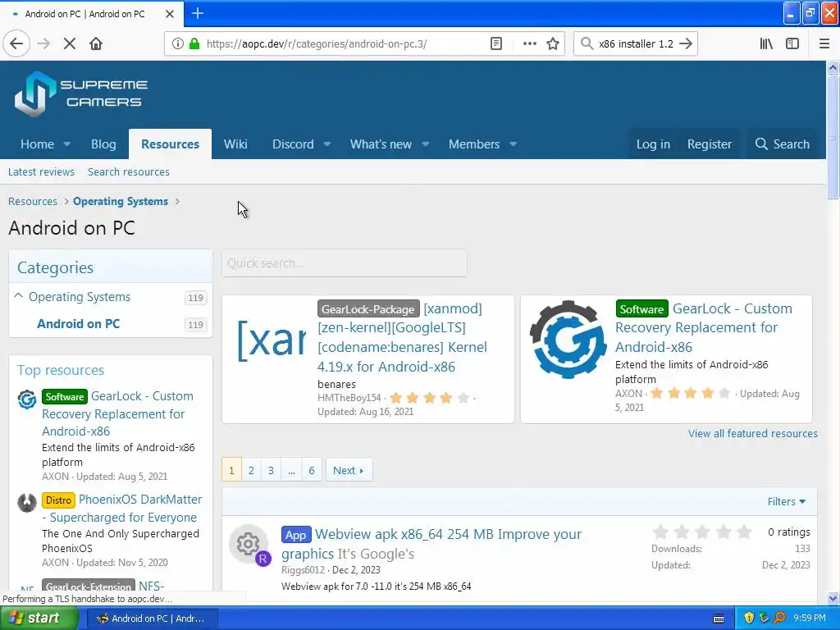This screenshot has width=840, height=630.
Task: Click the page vertical scrollbar thumb
Action: point(833,137)
